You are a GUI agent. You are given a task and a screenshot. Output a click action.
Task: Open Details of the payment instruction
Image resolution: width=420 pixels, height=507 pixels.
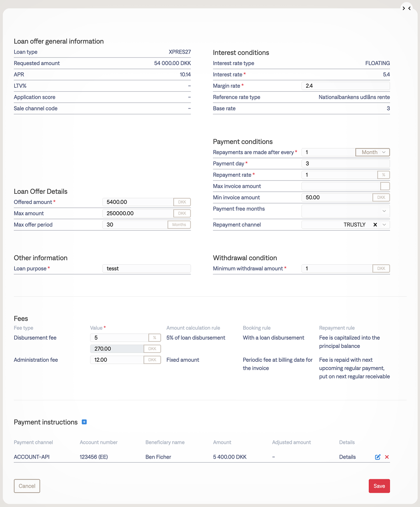point(347,457)
